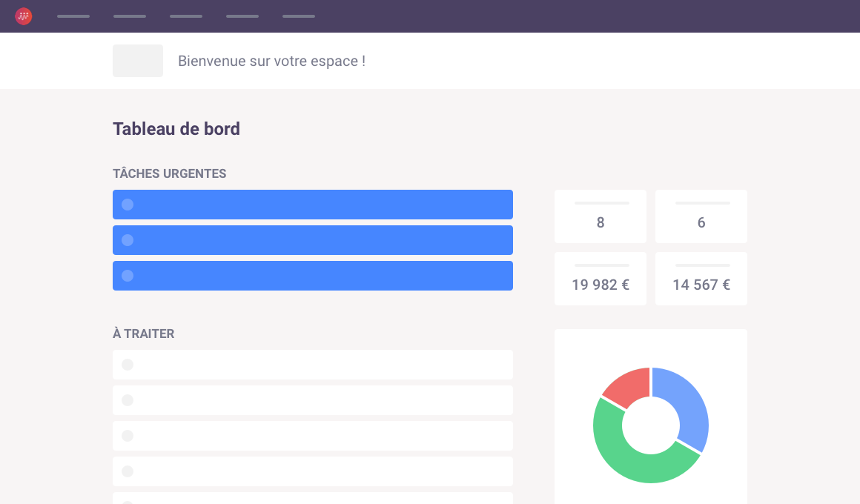Tick the circle on the second urgent task

[x=128, y=240]
